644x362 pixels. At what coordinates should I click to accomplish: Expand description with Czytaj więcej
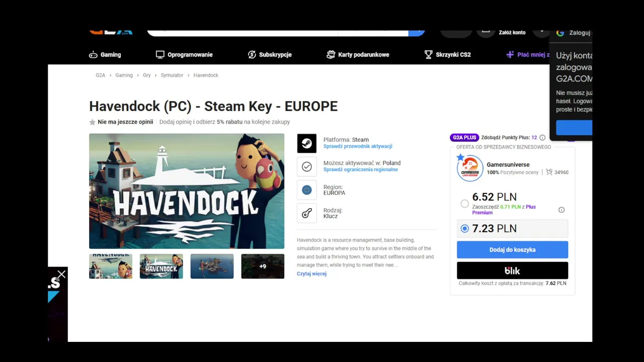click(x=311, y=274)
